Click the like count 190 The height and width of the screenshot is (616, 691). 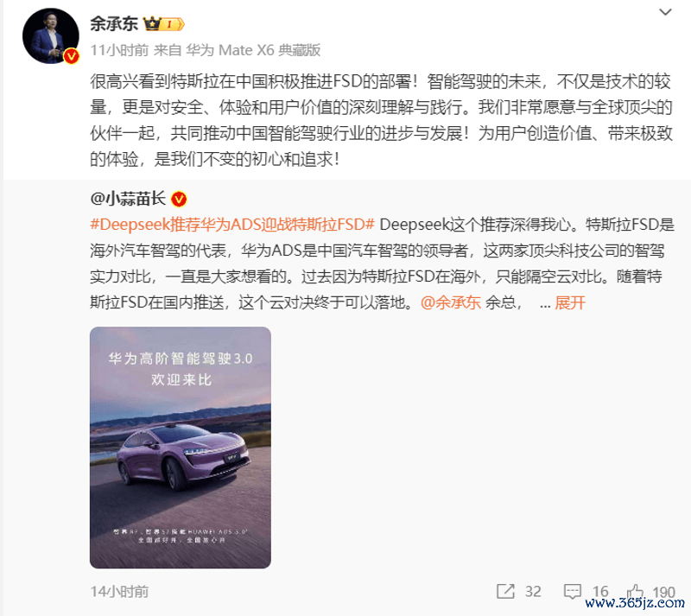[x=663, y=592]
